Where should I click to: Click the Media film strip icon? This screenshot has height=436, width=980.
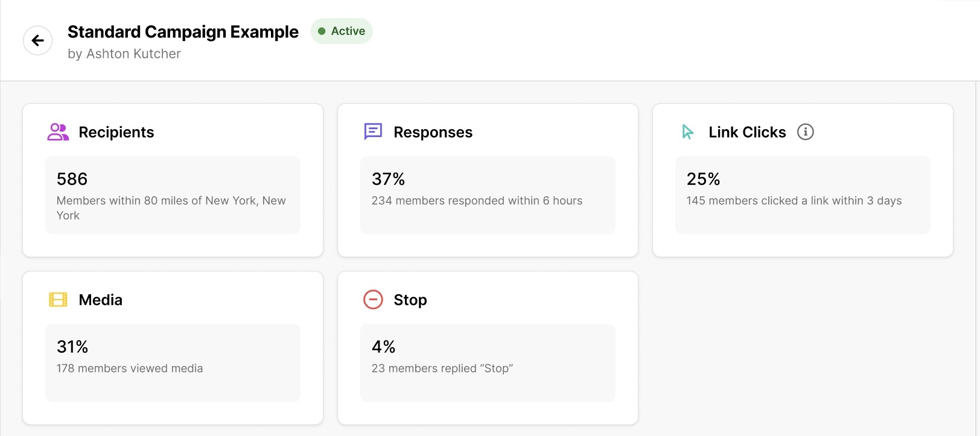pos(58,300)
